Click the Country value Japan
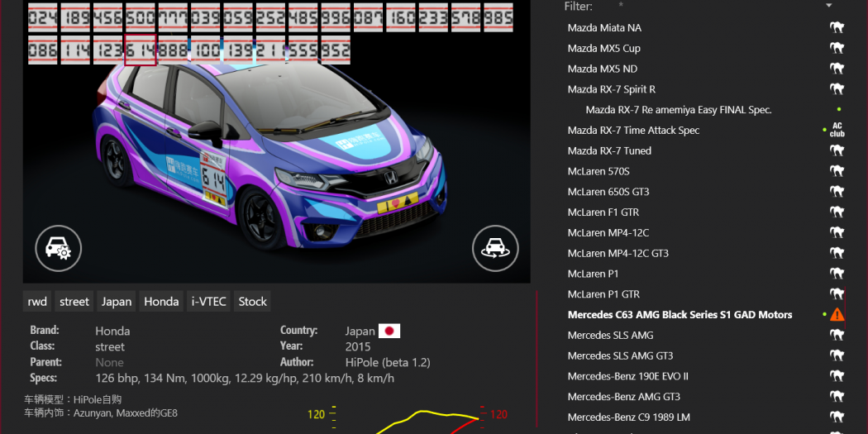The image size is (868, 434). pyautogui.click(x=360, y=331)
